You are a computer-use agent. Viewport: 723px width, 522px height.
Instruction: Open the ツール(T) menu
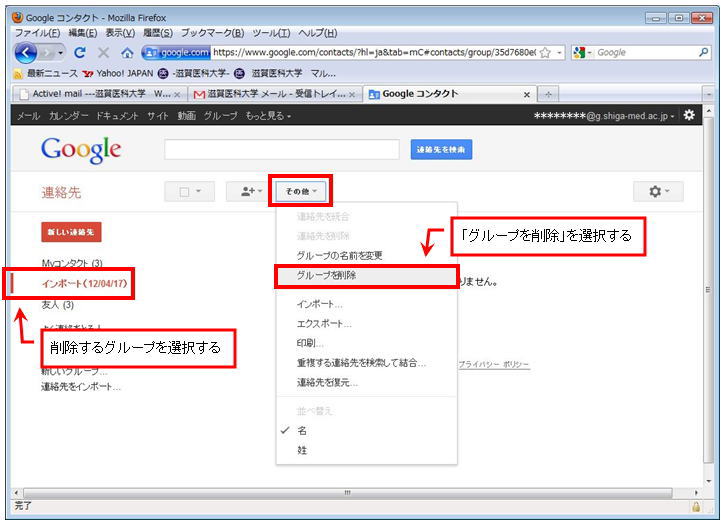coord(271,33)
